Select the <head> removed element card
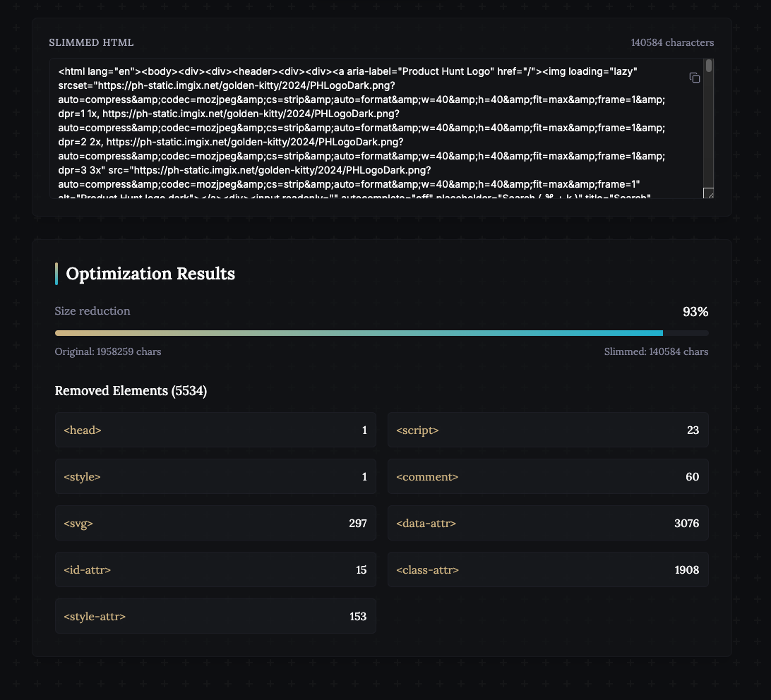 click(x=215, y=430)
